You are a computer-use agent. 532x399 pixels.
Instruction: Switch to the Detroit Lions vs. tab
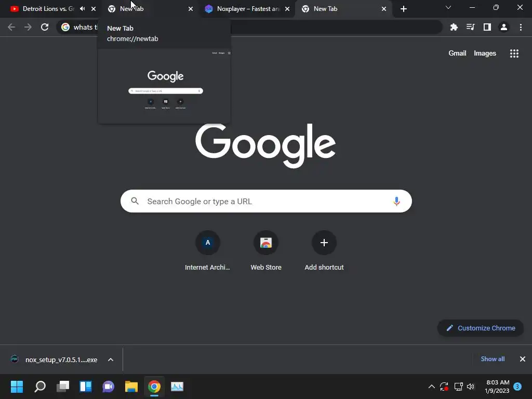(48, 9)
